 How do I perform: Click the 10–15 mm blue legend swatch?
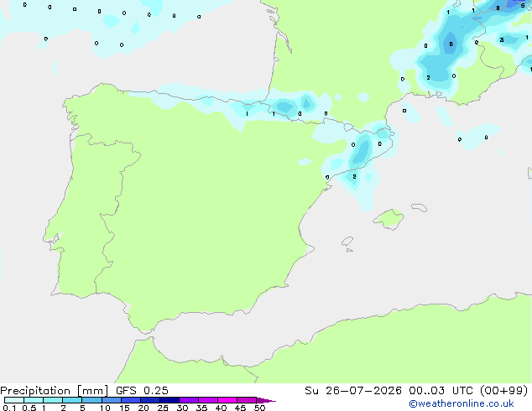click(112, 400)
